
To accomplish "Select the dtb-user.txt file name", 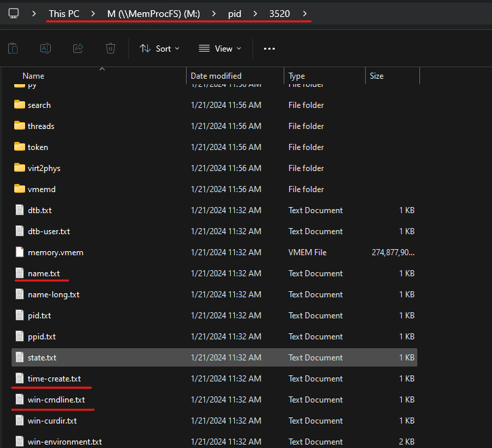I will (x=49, y=231).
